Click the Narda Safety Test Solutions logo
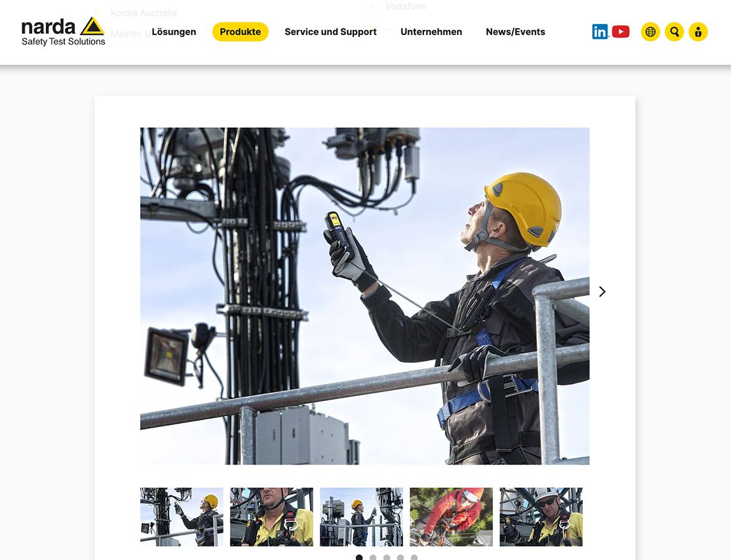The width and height of the screenshot is (731, 560). pyautogui.click(x=63, y=31)
